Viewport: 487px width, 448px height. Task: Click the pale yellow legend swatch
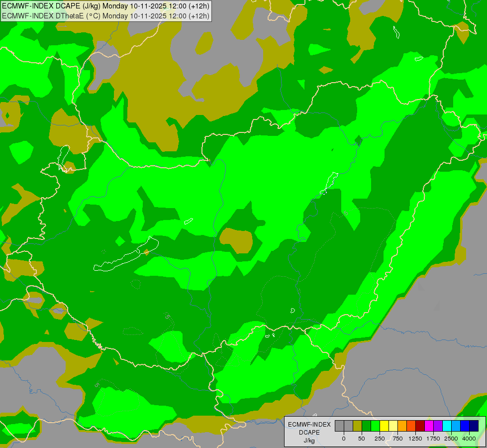coord(393,426)
